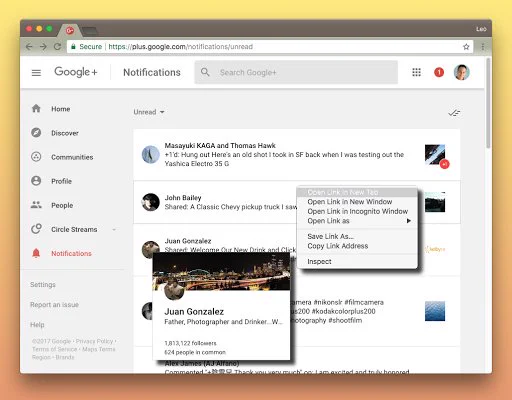Open the Maps Terms link
Screen dimensions: 512x400
(x=99, y=349)
